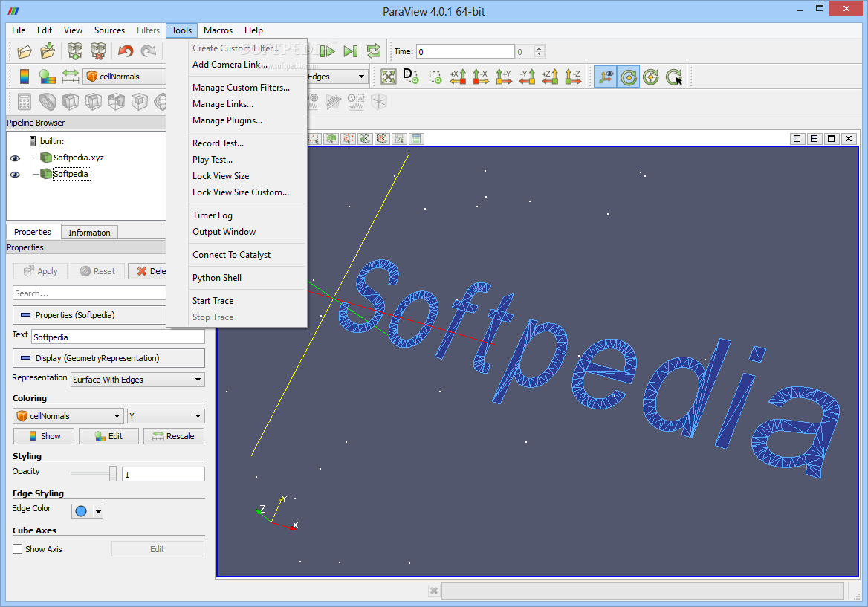Click the Apply button
The image size is (868, 607).
(x=41, y=271)
